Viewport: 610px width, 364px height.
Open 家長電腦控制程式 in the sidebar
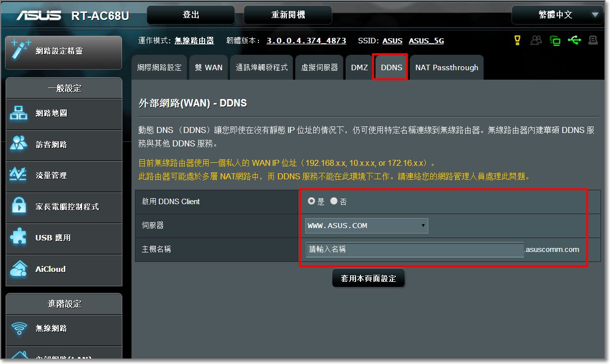tap(64, 207)
